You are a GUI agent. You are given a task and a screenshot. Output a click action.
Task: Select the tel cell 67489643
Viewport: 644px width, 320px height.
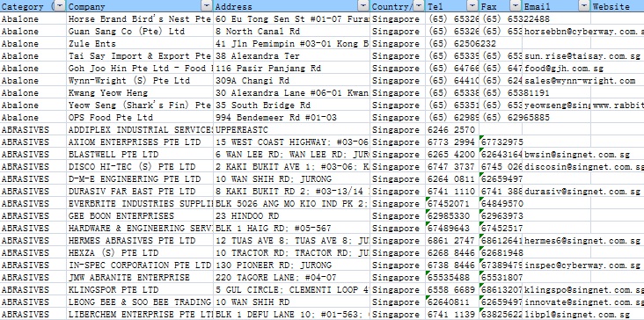(452, 228)
